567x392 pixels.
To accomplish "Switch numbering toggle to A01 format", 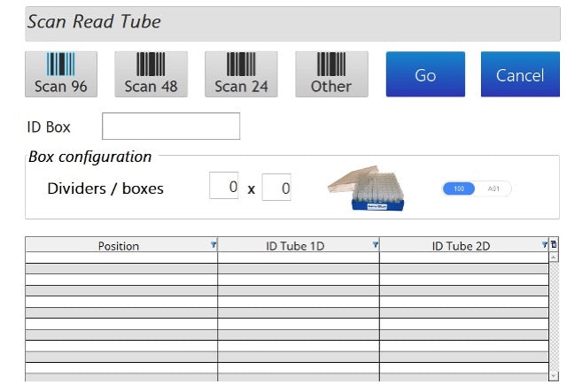I will [493, 188].
